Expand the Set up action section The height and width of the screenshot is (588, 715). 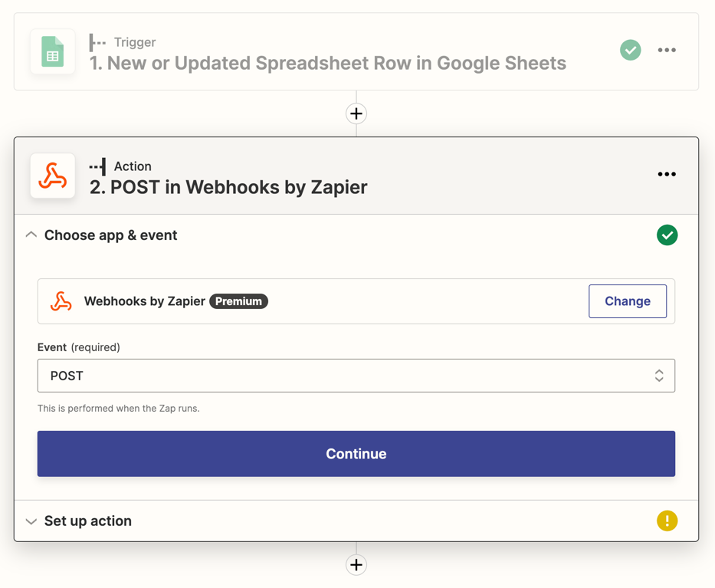(x=31, y=521)
